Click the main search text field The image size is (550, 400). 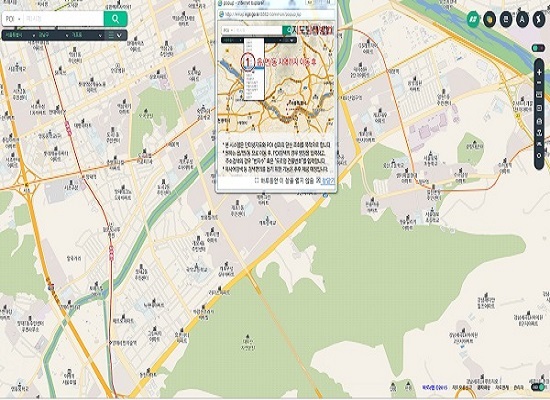63,19
